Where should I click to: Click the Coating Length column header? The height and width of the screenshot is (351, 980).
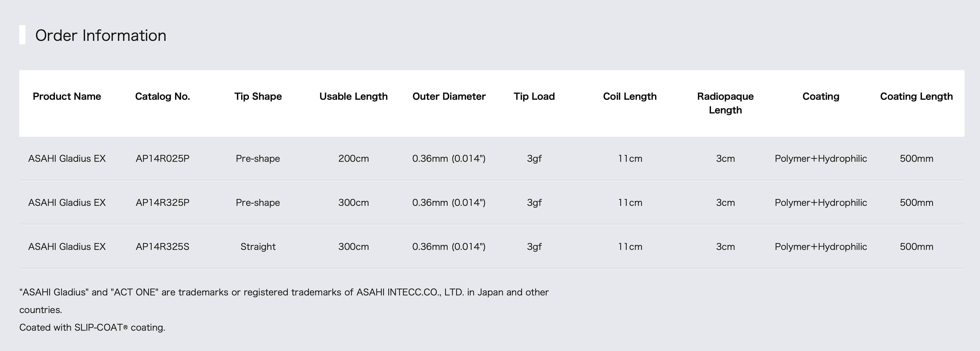(917, 96)
